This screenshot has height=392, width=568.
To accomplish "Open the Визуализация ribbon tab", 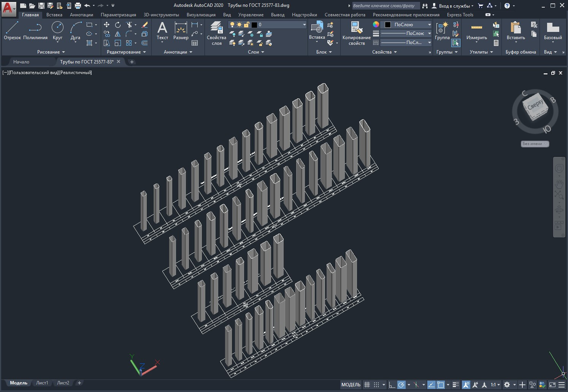I will coord(201,15).
